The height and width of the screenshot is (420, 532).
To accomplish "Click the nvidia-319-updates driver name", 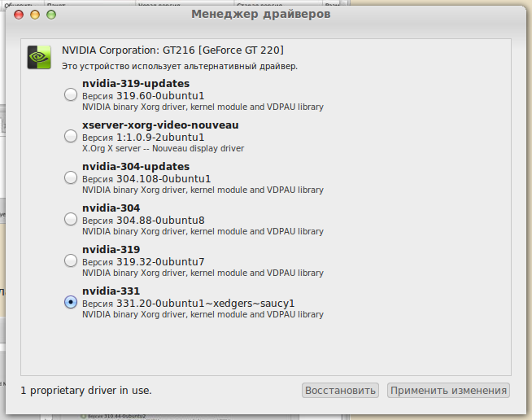I will tap(136, 84).
